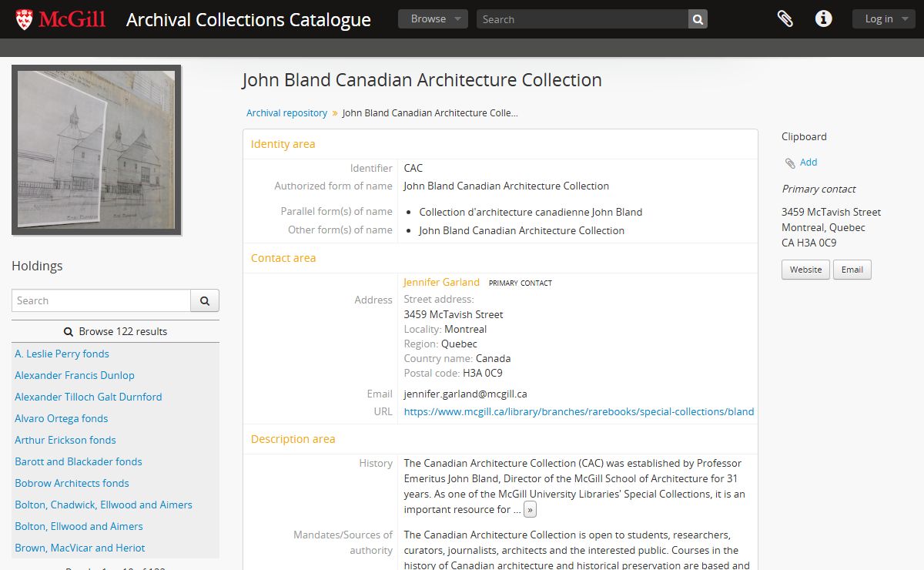Click the architecture drawing thumbnail

[96, 149]
